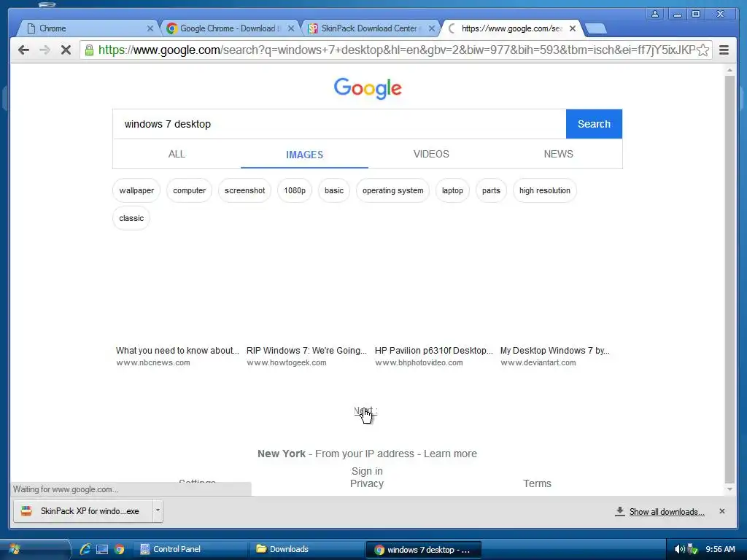Click www.howtogeek.com source text
This screenshot has height=560, width=747.
point(286,363)
